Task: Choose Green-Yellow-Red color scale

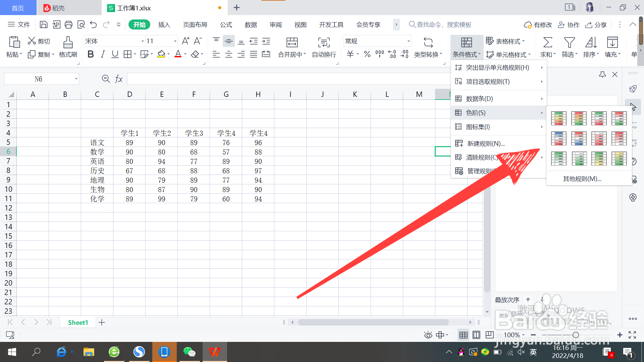Action: 559,118
